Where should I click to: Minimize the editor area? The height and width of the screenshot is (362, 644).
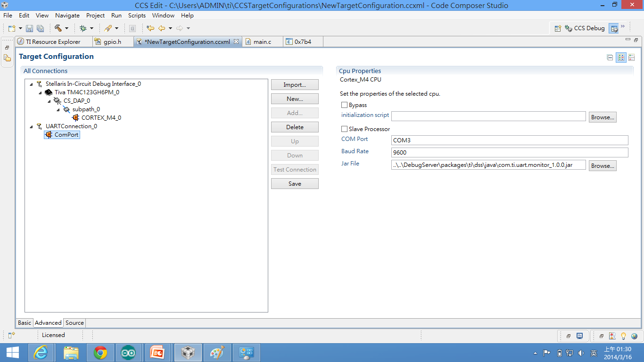click(x=628, y=40)
